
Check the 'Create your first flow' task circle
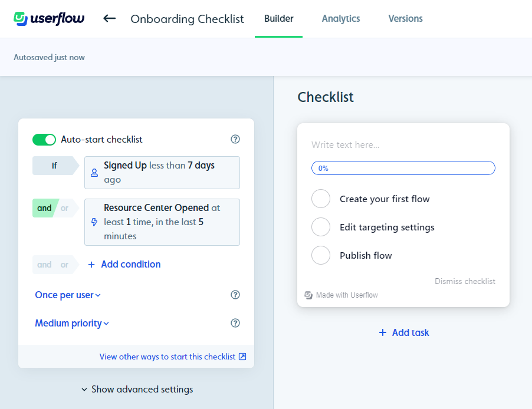click(321, 199)
